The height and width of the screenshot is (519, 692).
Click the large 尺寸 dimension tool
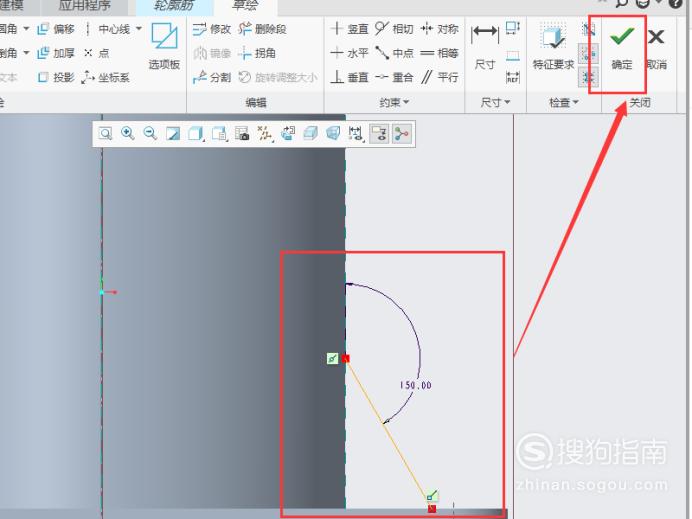tap(485, 47)
